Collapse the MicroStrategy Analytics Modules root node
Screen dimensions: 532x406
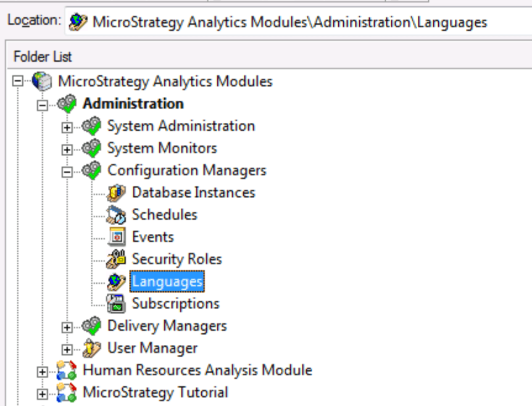[x=18, y=82]
